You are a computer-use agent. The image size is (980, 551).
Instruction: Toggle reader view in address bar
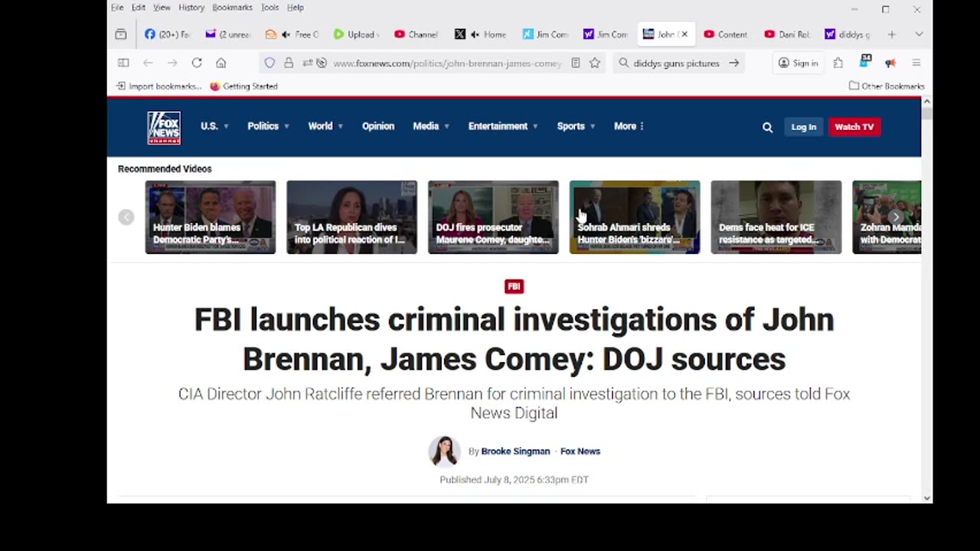(x=576, y=63)
